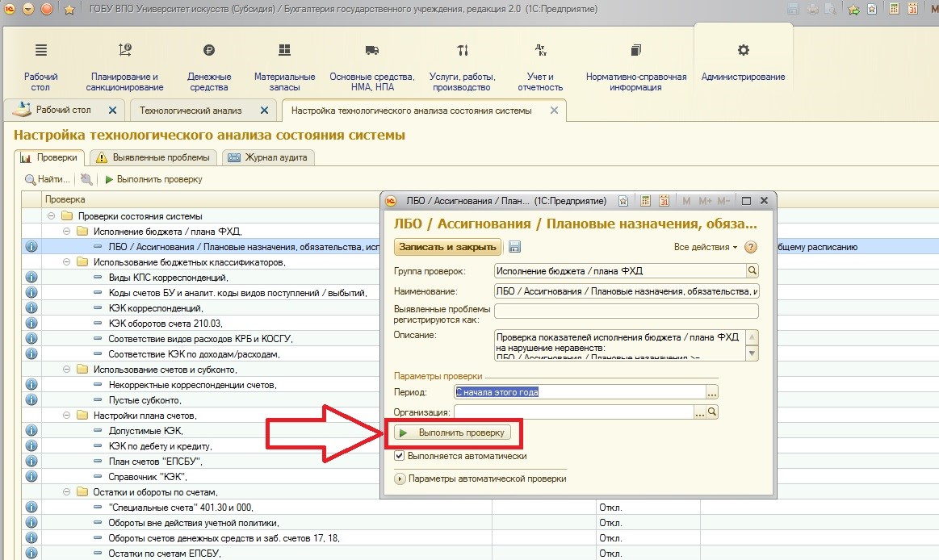Click Выполнить проверку button in the dialog

pos(453,433)
